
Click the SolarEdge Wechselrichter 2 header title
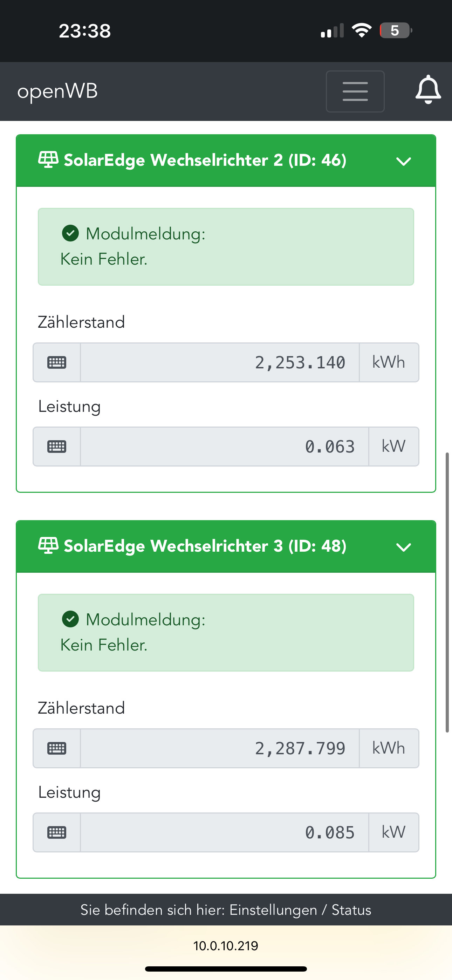click(x=205, y=160)
